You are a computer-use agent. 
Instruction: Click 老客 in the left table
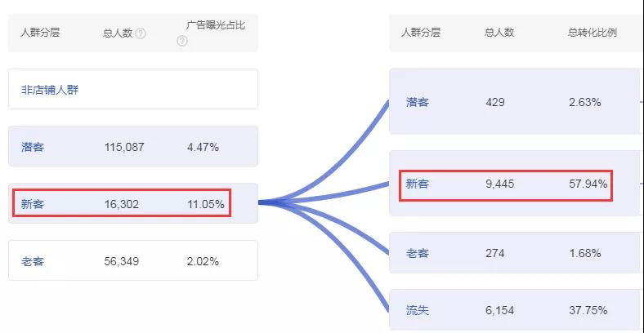point(33,261)
